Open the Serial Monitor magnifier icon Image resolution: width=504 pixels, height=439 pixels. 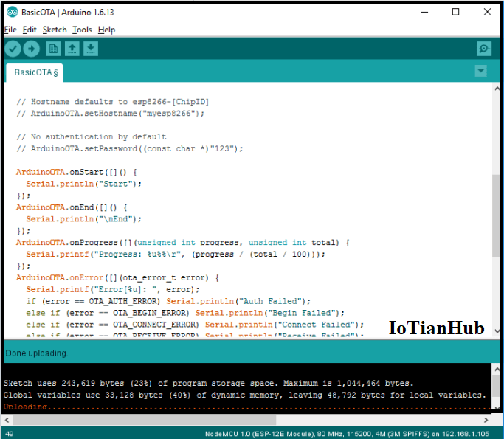pos(484,49)
